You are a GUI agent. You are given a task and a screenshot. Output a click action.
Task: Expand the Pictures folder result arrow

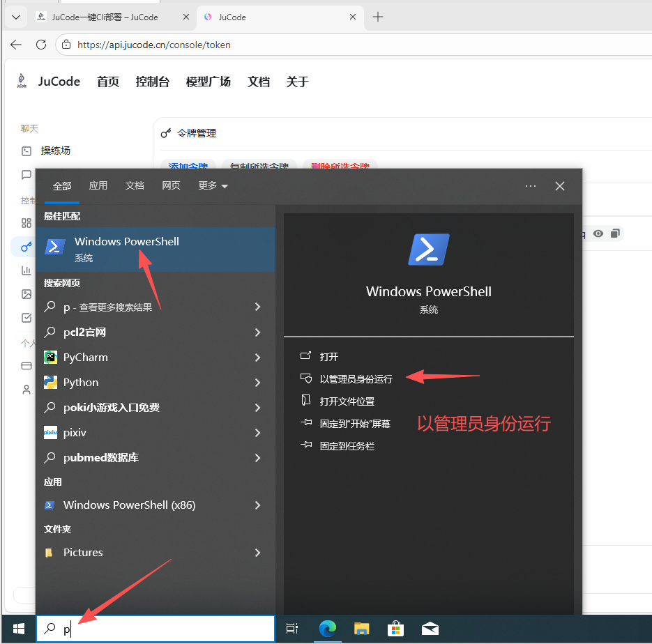(257, 553)
